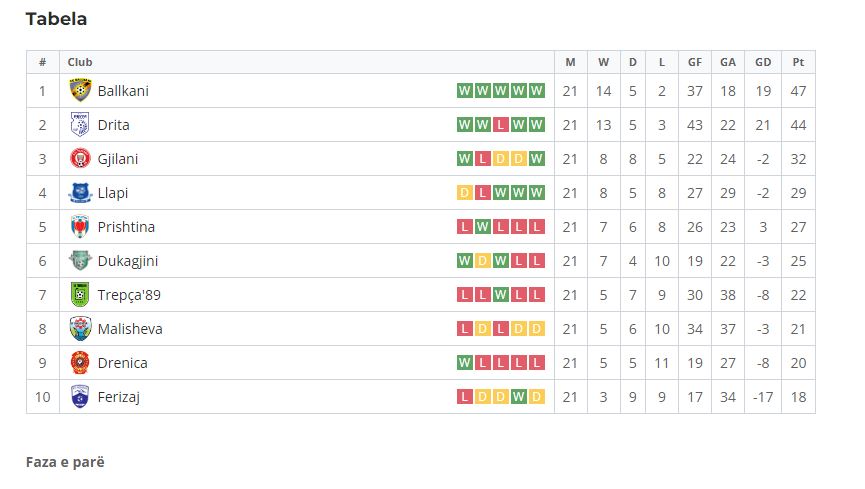This screenshot has width=865, height=489.
Task: Click Llapi's first yellow D form badge
Action: tap(464, 193)
